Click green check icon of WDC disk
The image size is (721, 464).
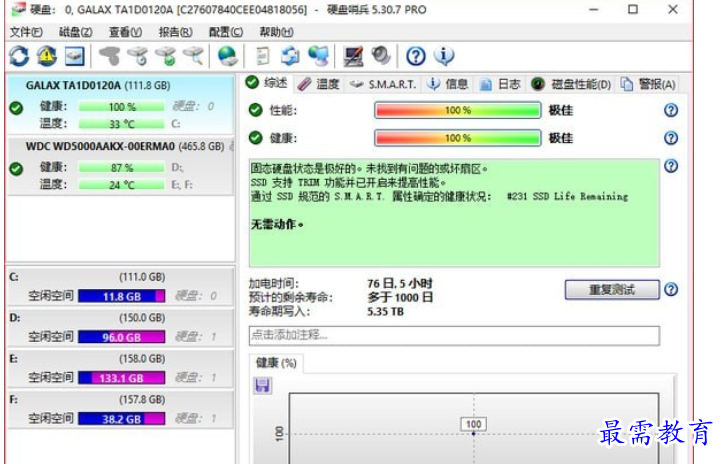[x=16, y=169]
